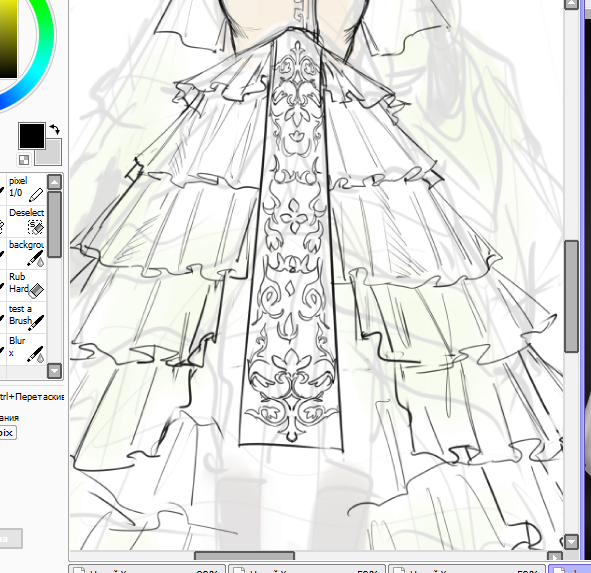This screenshot has height=573, width=591.
Task: Click the canvas vertical scrollbar thumb
Action: [x=571, y=296]
